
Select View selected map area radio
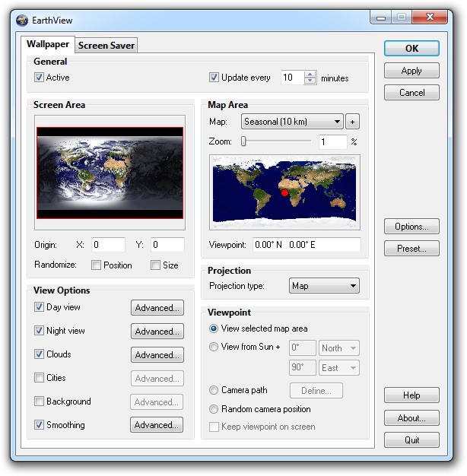(214, 328)
